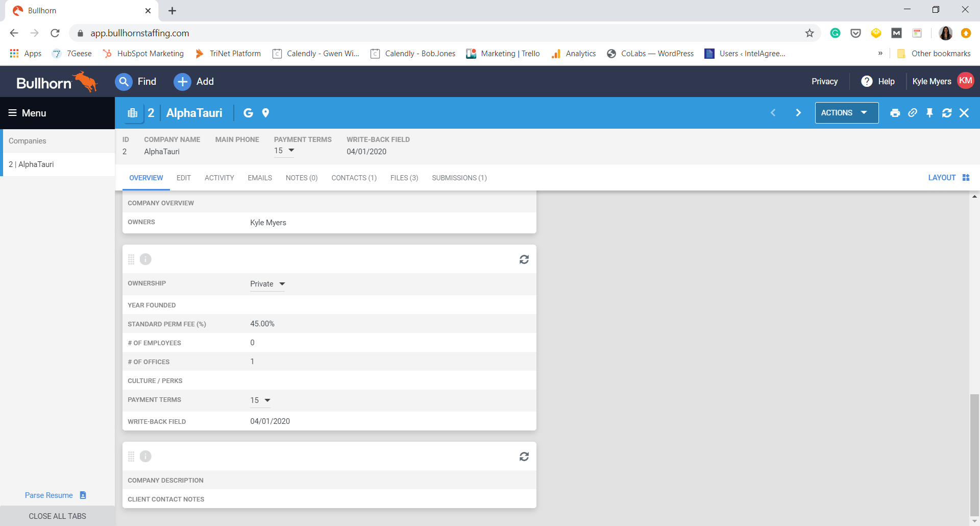The height and width of the screenshot is (526, 980).
Task: Click the info icon on Ownership card
Action: 145,259
